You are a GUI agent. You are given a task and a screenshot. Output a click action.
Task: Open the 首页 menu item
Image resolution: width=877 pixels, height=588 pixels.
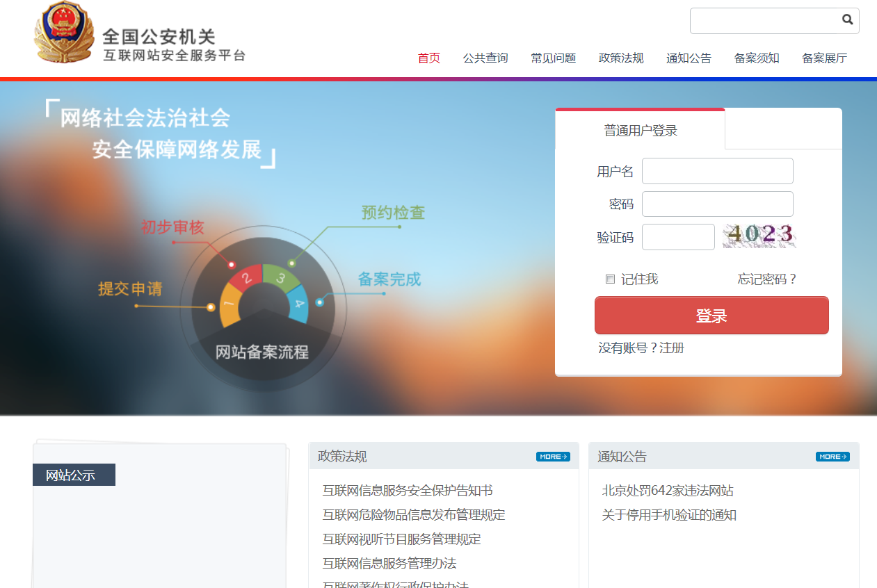coord(428,58)
